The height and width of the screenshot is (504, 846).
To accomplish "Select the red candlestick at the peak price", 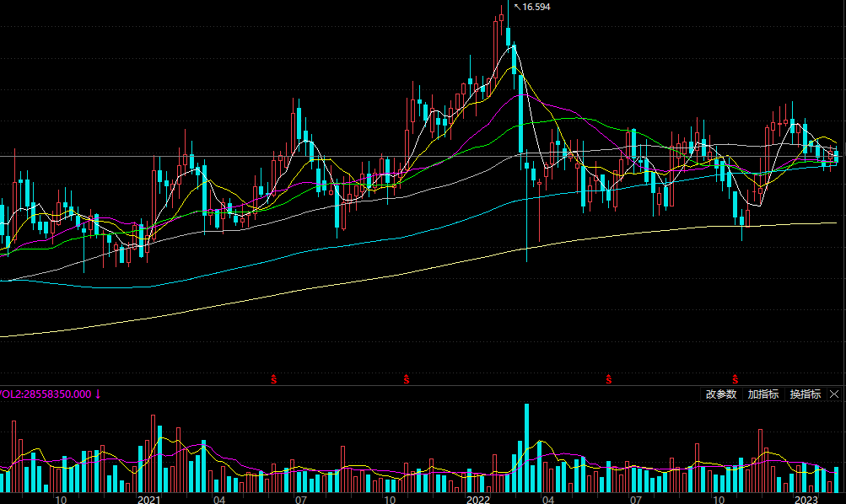I will click(x=500, y=25).
